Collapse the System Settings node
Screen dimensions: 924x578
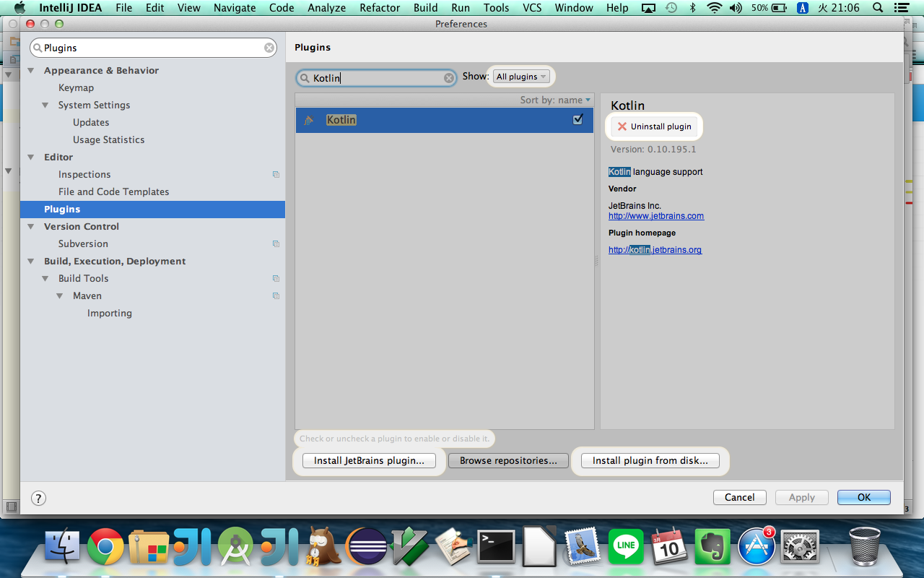pyautogui.click(x=45, y=105)
